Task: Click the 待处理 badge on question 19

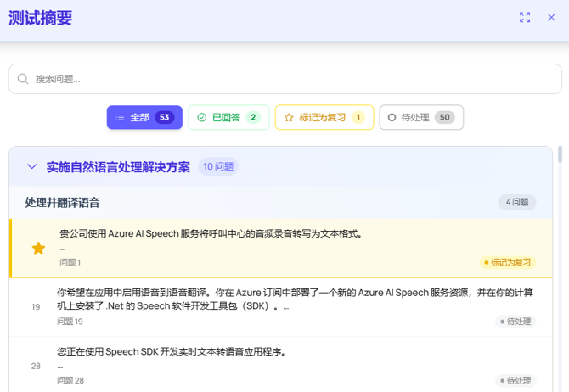Action: (515, 322)
